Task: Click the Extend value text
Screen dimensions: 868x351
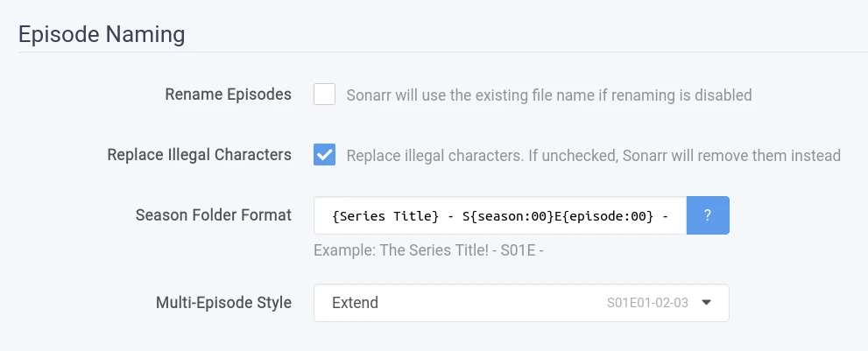Action: [x=355, y=303]
